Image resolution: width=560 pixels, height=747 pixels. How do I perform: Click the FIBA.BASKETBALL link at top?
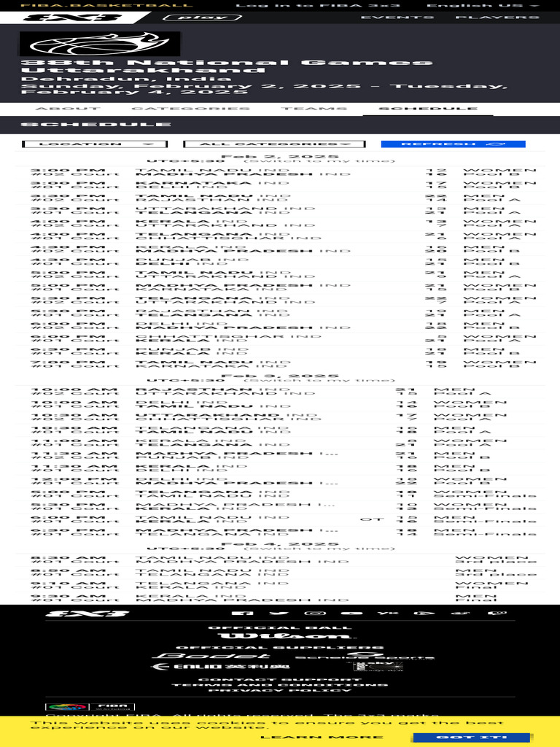(106, 5)
